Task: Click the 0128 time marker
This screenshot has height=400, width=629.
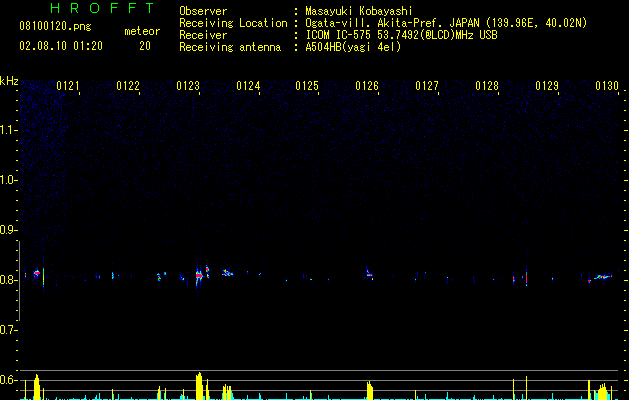Action: coord(487,86)
